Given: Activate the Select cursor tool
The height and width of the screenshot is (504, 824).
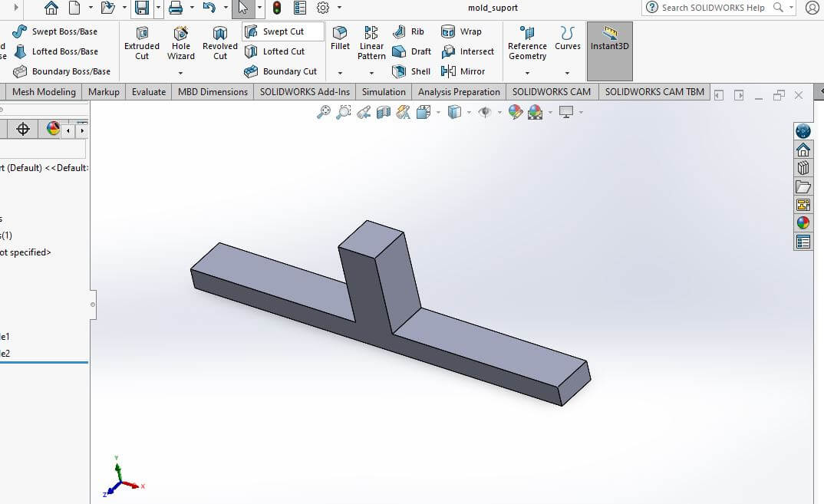Looking at the screenshot, I should click(x=242, y=8).
